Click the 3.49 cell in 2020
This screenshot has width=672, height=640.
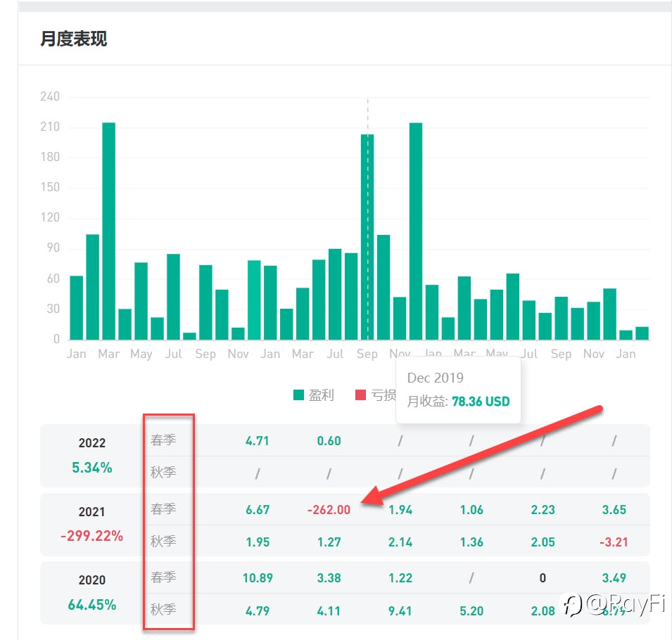coord(614,578)
